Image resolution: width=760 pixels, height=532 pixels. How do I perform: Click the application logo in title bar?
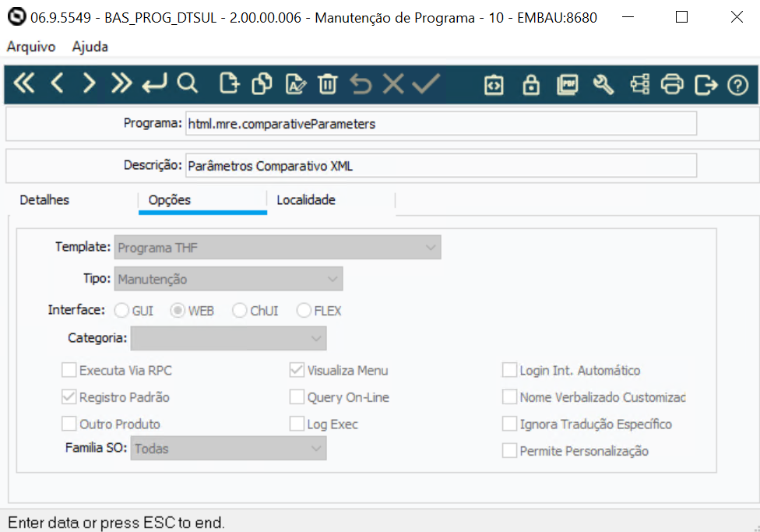[x=17, y=17]
